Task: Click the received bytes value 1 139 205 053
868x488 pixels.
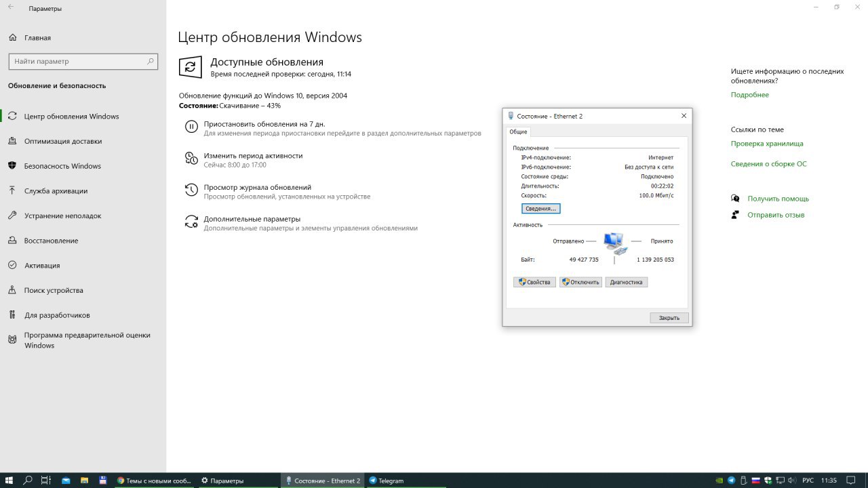Action: click(x=655, y=260)
